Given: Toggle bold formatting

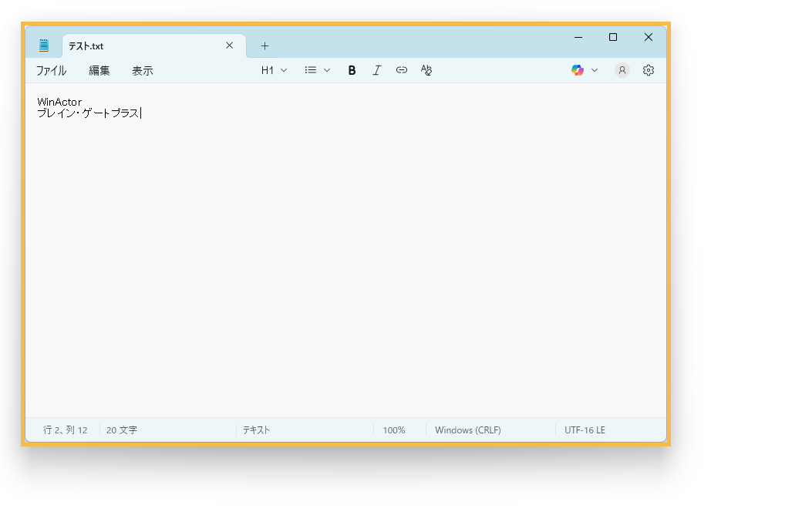Looking at the screenshot, I should pos(352,70).
